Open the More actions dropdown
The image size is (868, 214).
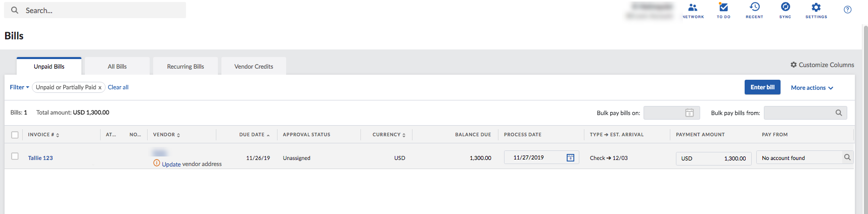812,88
